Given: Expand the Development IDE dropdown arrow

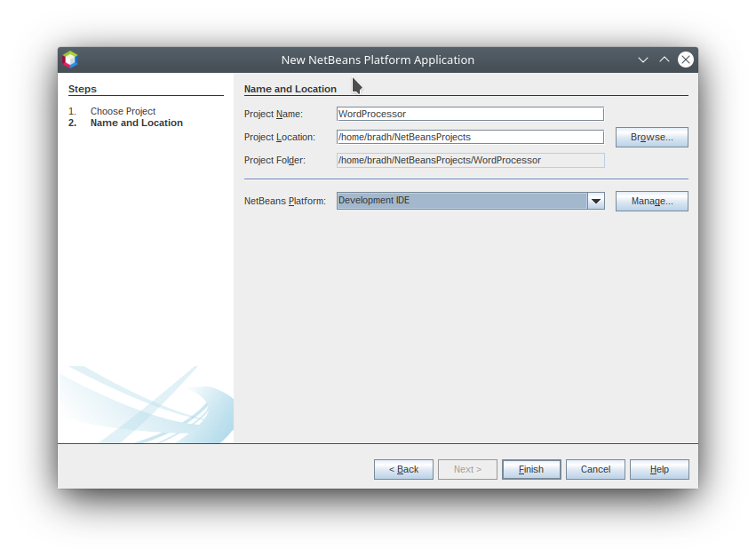Looking at the screenshot, I should [x=596, y=201].
